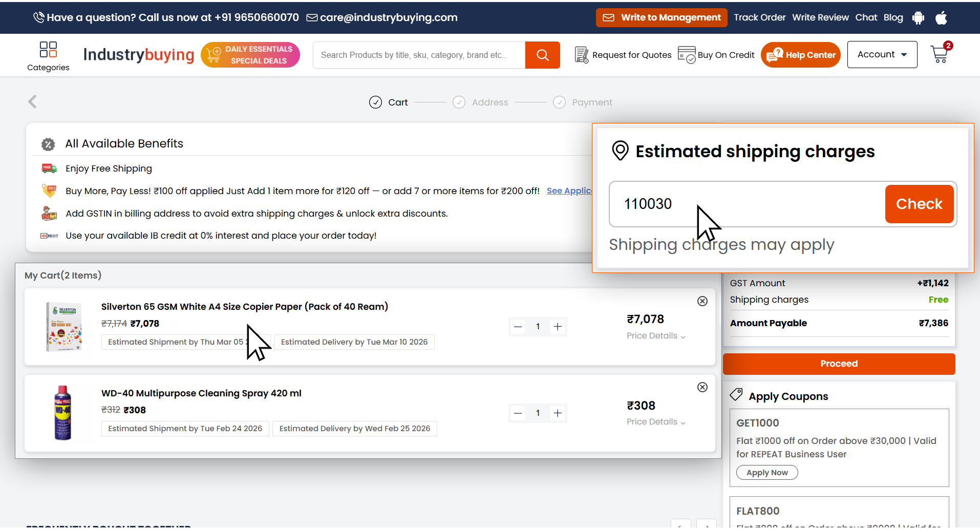
Task: Go back using the left arrow
Action: (33, 102)
